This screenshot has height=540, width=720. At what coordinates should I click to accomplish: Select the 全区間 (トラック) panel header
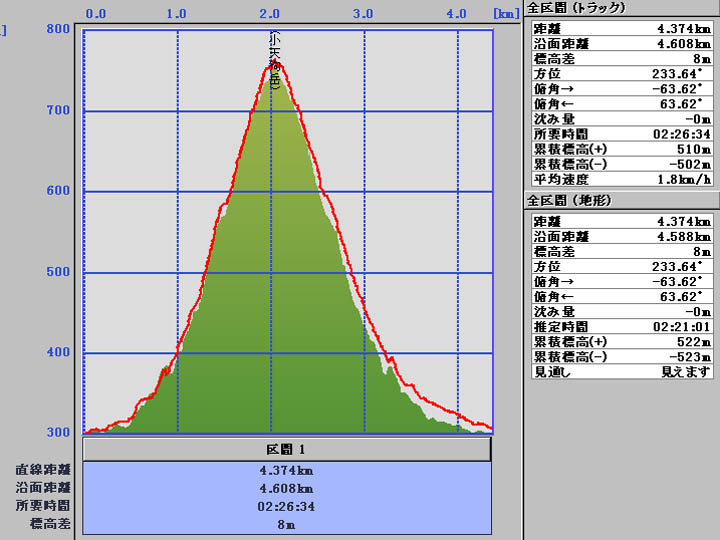click(575, 7)
